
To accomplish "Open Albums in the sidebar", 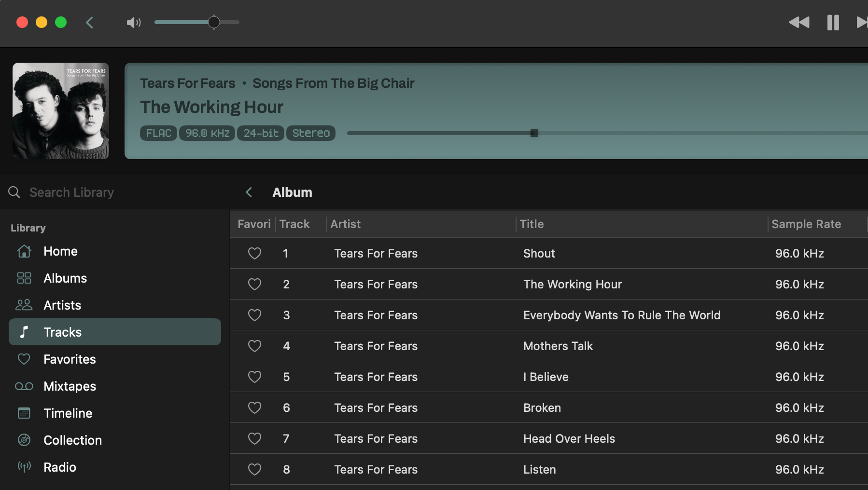I will (x=115, y=278).
